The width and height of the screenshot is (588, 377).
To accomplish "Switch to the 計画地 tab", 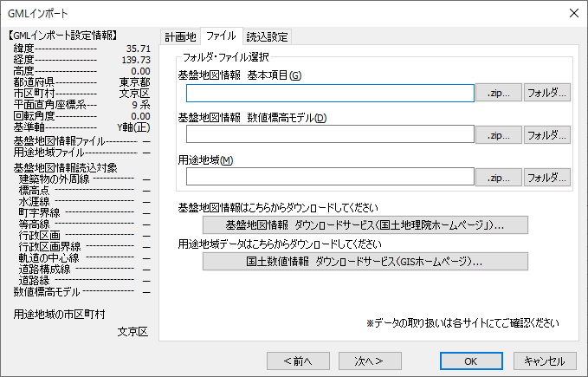I will click(180, 36).
